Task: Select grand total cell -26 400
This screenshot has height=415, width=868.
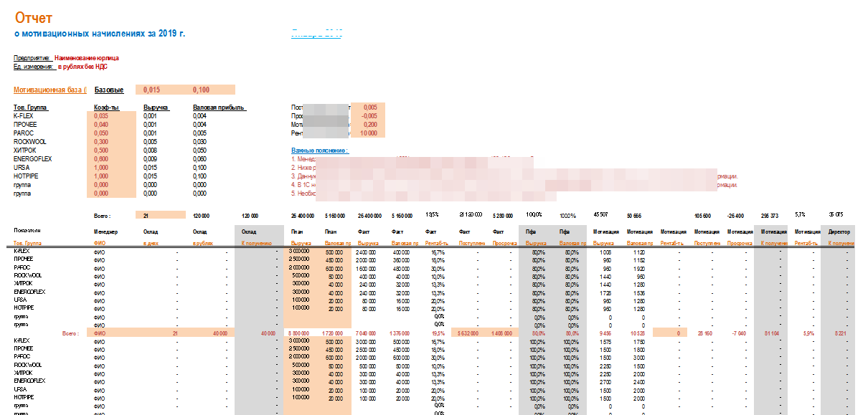Action: pos(737,214)
